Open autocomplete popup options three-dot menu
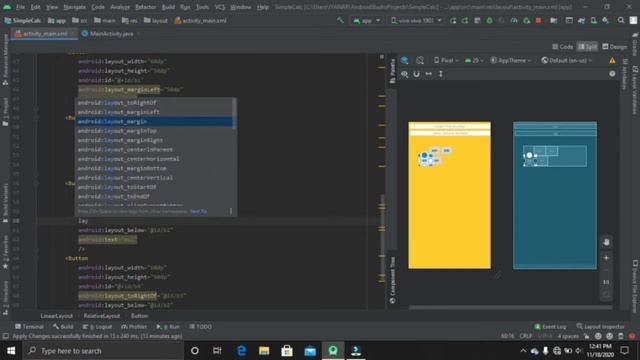Screen dimensions: 640x360 (231, 211)
